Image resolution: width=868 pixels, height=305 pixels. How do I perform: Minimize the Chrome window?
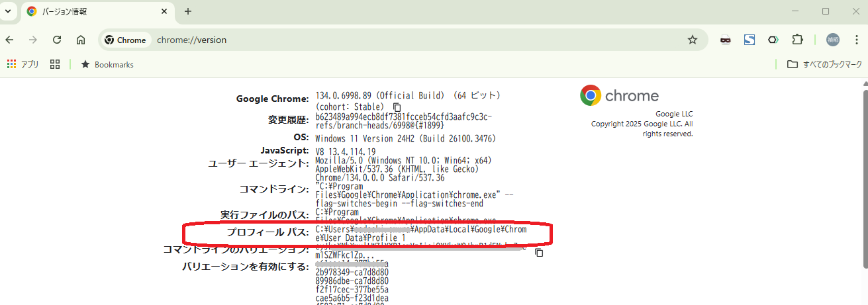click(795, 11)
